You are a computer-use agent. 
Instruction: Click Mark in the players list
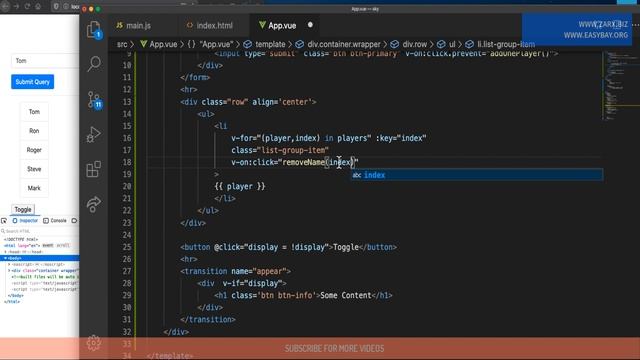[34, 188]
